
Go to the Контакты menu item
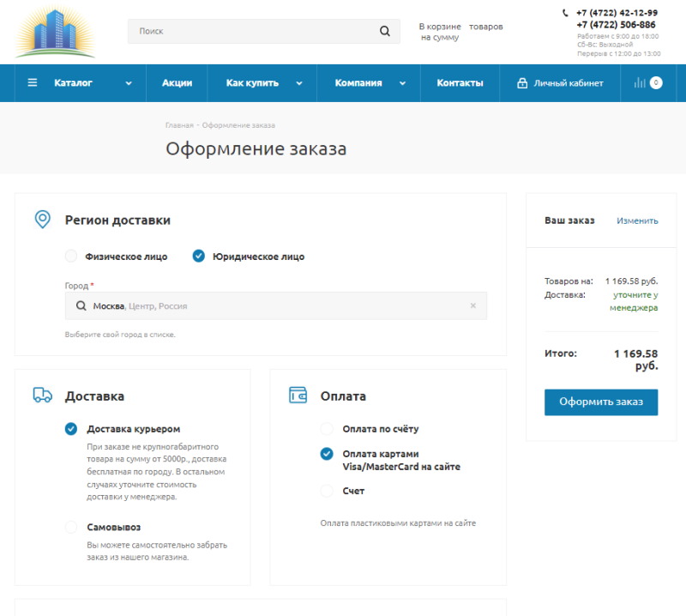click(460, 83)
